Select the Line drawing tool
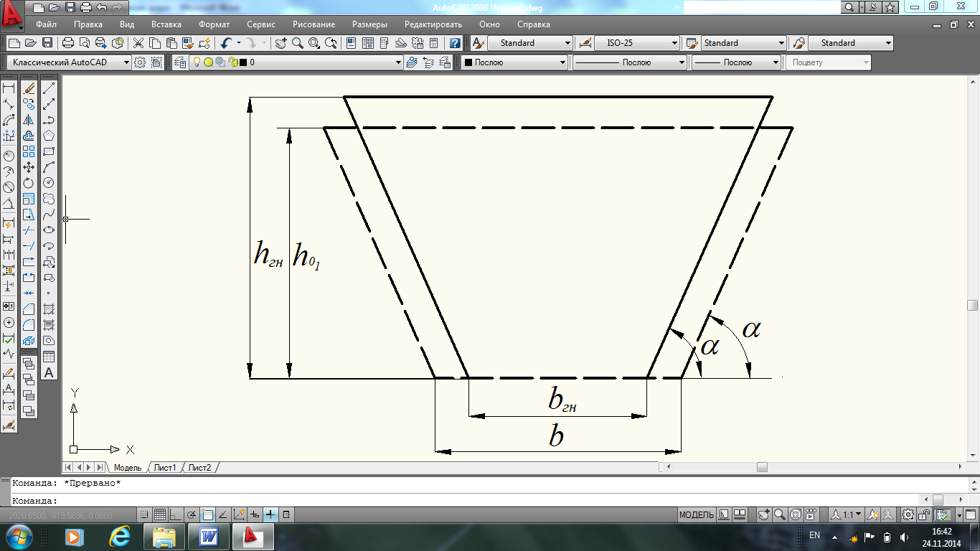980x551 pixels. click(x=49, y=88)
